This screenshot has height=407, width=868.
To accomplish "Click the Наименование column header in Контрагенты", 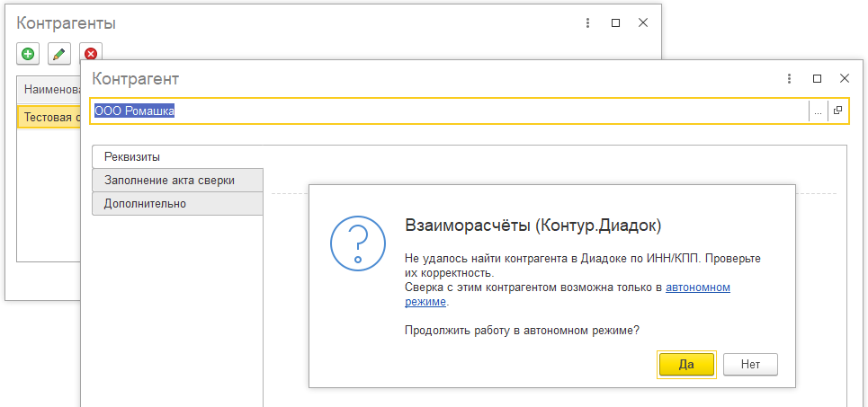I will click(x=49, y=88).
